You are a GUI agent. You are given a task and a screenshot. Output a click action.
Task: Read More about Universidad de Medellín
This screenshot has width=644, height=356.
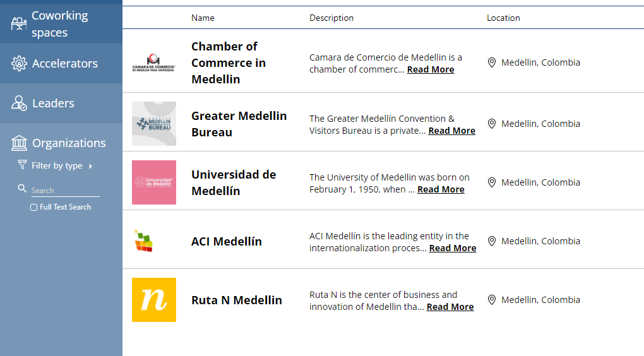441,189
